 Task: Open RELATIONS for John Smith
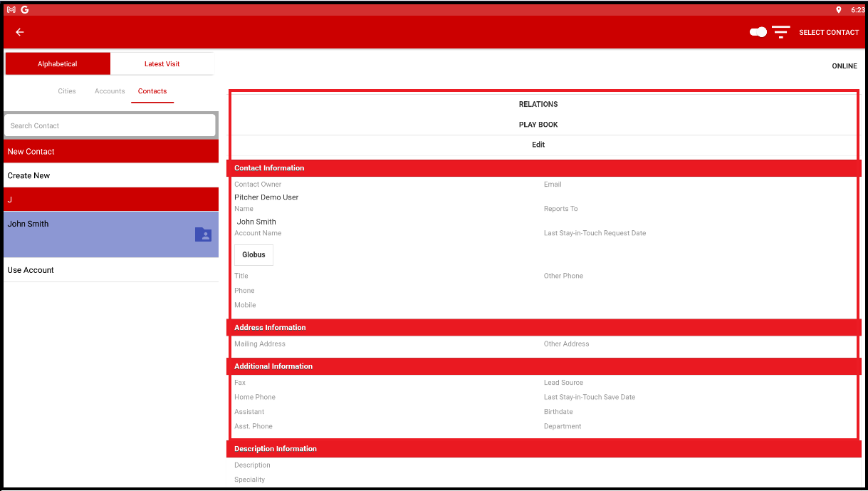click(x=538, y=104)
